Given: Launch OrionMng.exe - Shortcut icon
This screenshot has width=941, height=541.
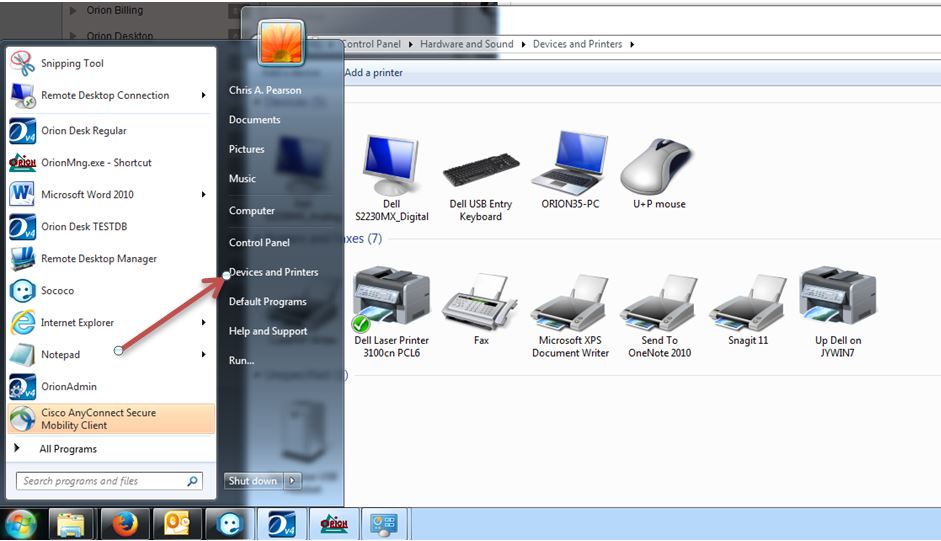Looking at the screenshot, I should pyautogui.click(x=23, y=163).
